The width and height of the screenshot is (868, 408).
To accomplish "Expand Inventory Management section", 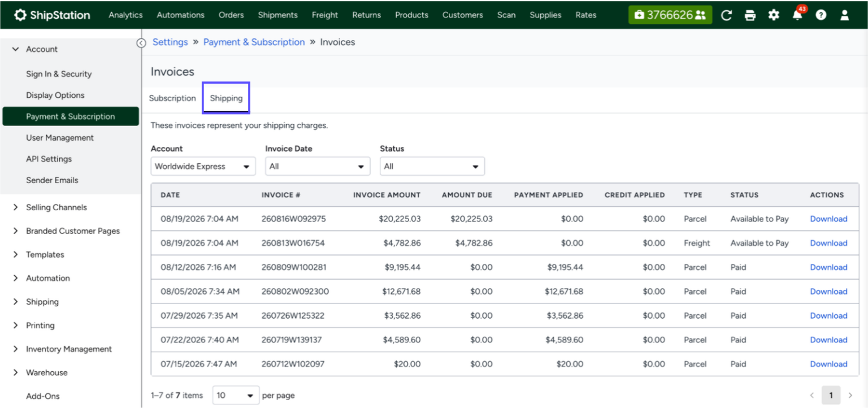I will pos(15,349).
